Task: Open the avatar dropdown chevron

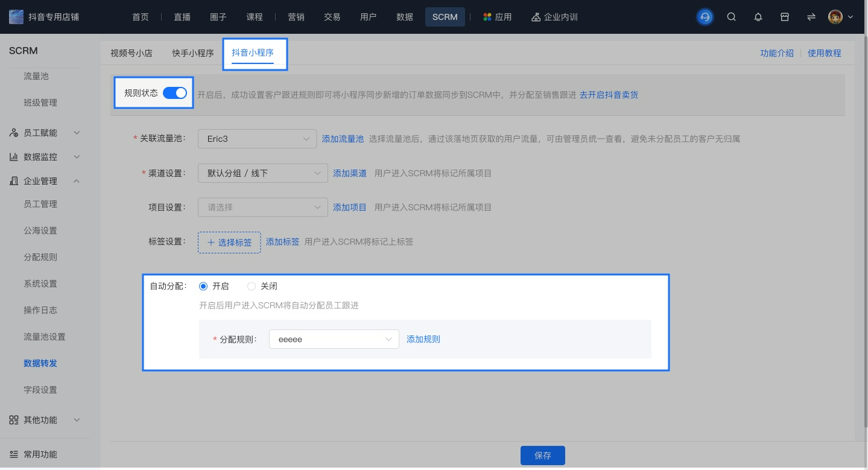Action: point(851,17)
